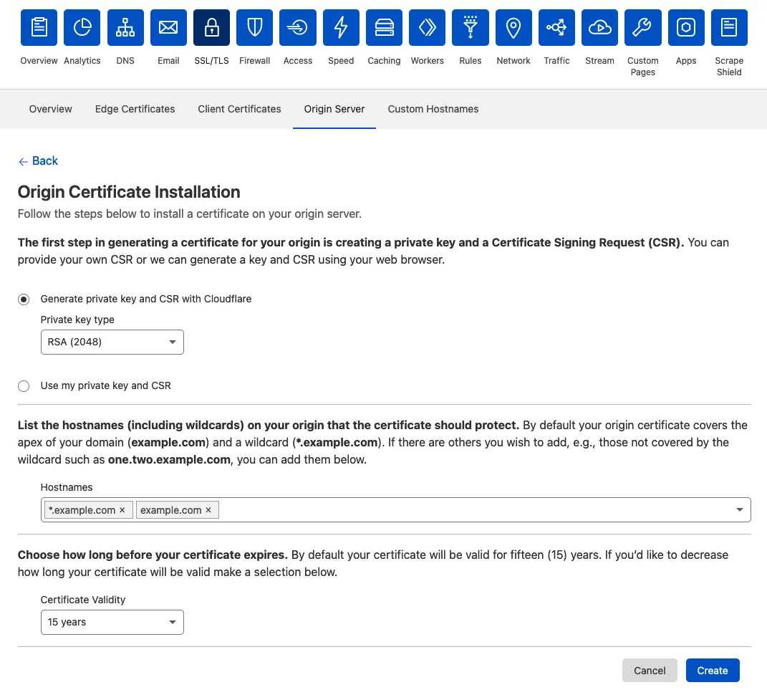Viewport: 767px width, 700px height.
Task: Open the Custom Hostnames tab
Action: (x=433, y=109)
